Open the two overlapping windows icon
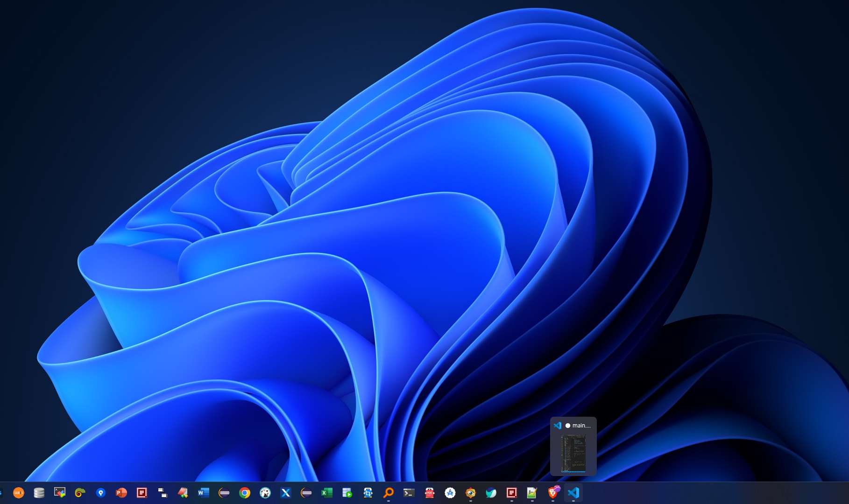This screenshot has width=849, height=504. coord(163,493)
